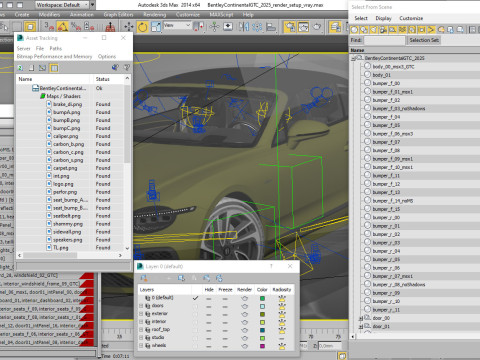This screenshot has width=480, height=360.
Task: Open the MAXScript menu
Action: click(221, 15)
